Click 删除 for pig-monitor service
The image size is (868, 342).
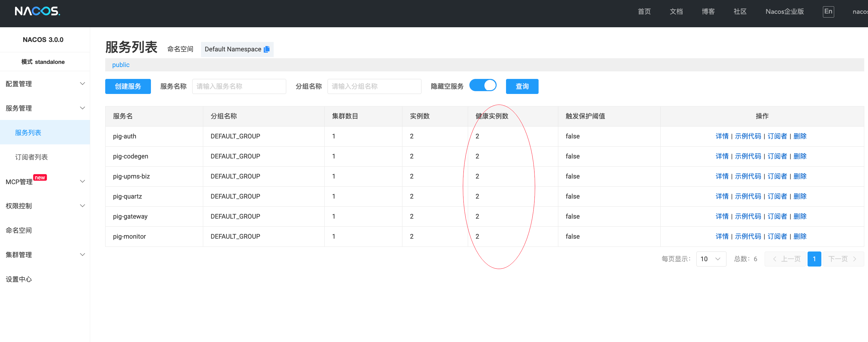coord(800,236)
